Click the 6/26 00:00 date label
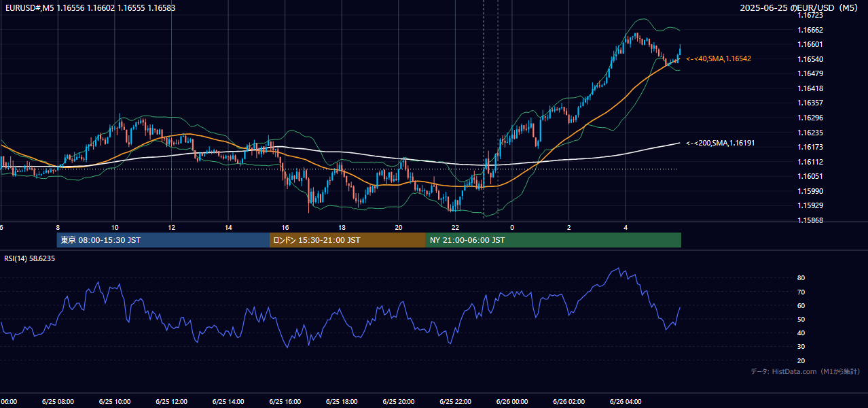 pyautogui.click(x=512, y=402)
